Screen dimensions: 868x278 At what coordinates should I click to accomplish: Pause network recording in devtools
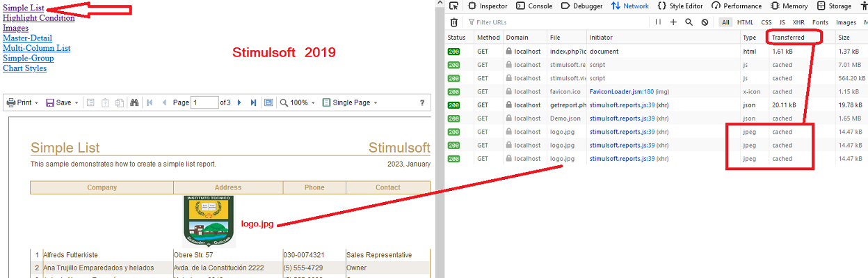pos(658,22)
